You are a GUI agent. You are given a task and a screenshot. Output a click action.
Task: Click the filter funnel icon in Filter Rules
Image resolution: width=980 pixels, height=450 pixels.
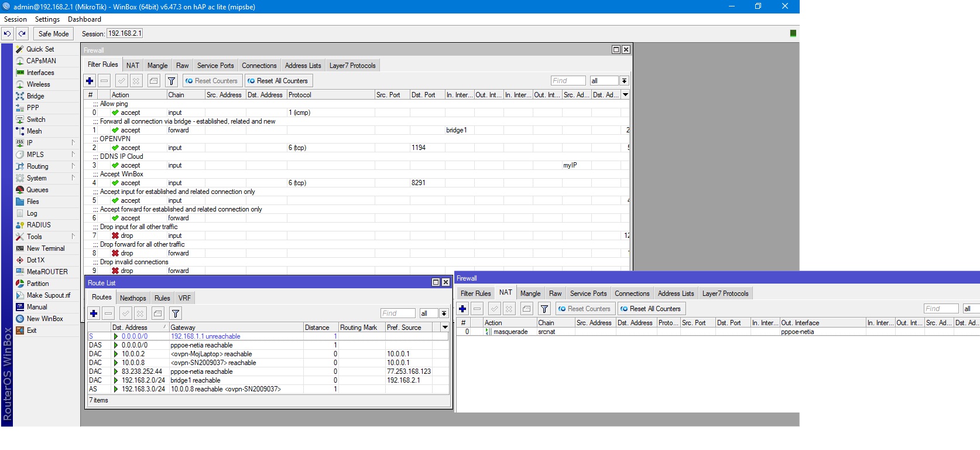[172, 81]
